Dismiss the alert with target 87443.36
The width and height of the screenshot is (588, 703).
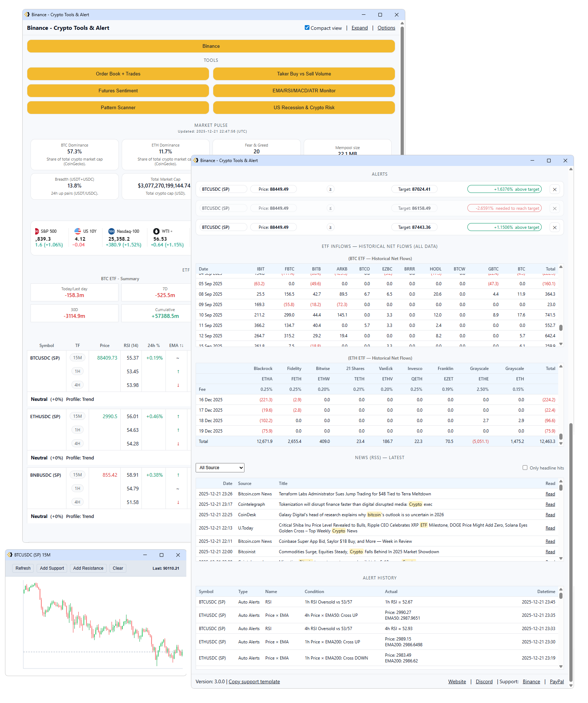(555, 227)
